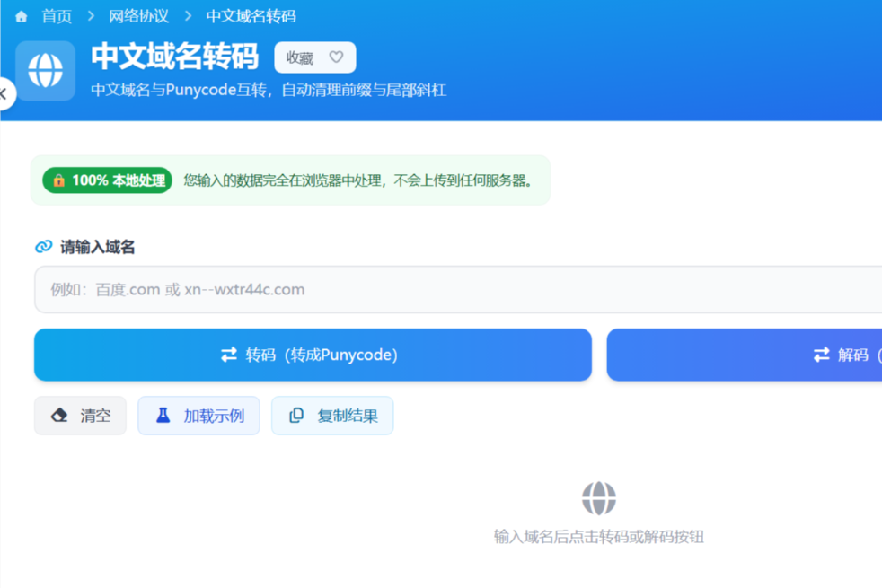
Task: Go to 首页 breadcrumb link
Action: (x=57, y=17)
